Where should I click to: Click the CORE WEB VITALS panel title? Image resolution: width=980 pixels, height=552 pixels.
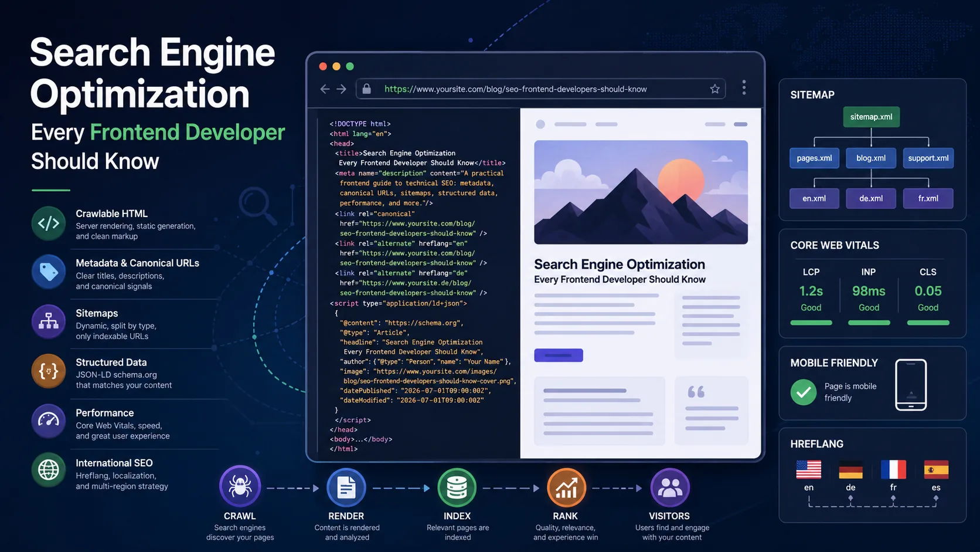[x=835, y=245]
